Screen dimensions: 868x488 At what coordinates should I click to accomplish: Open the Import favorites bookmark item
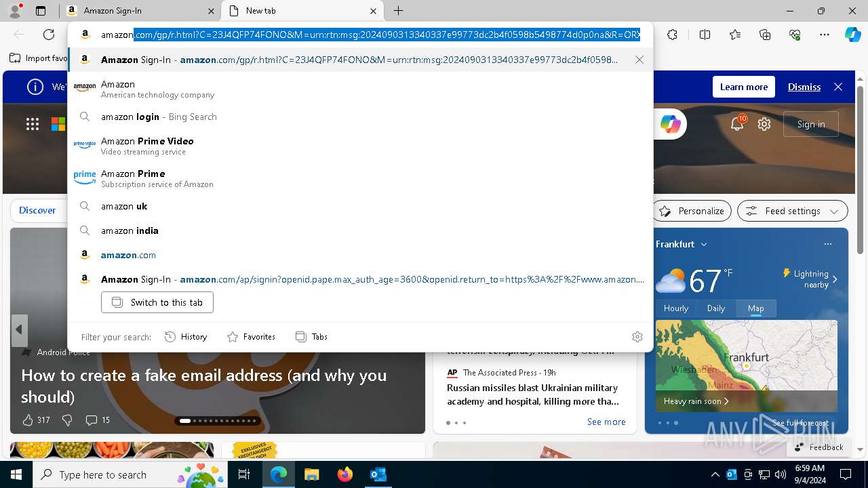point(39,58)
